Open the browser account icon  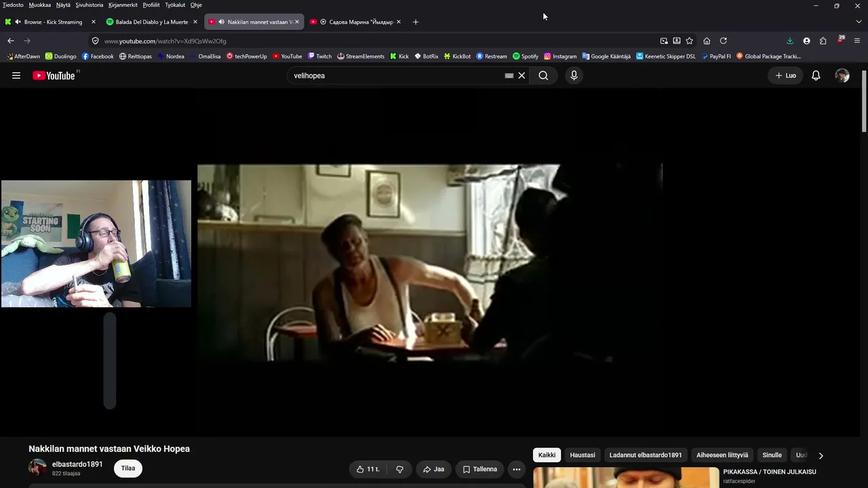(806, 41)
